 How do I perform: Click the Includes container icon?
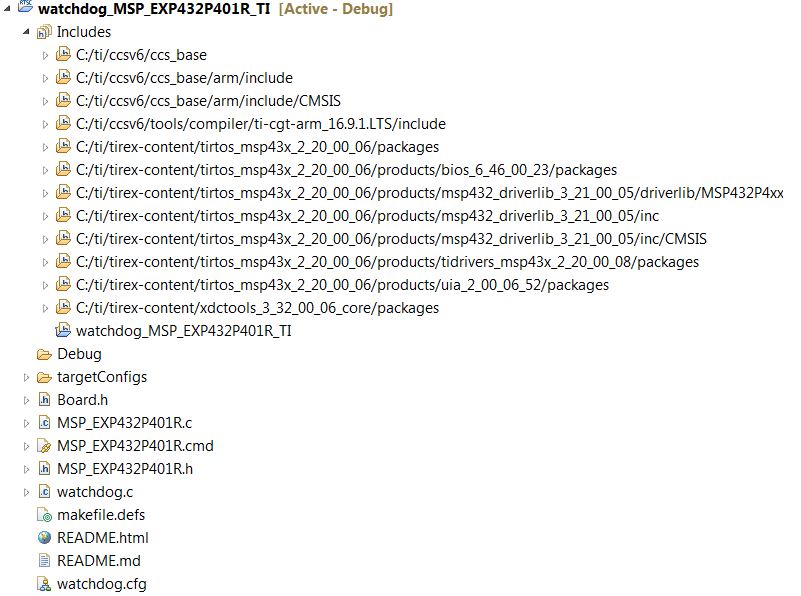(44, 32)
